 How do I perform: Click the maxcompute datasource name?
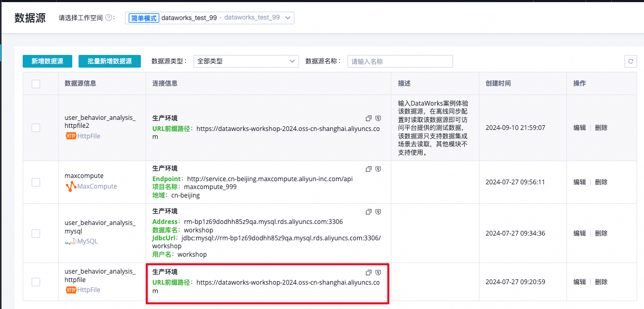coord(84,176)
